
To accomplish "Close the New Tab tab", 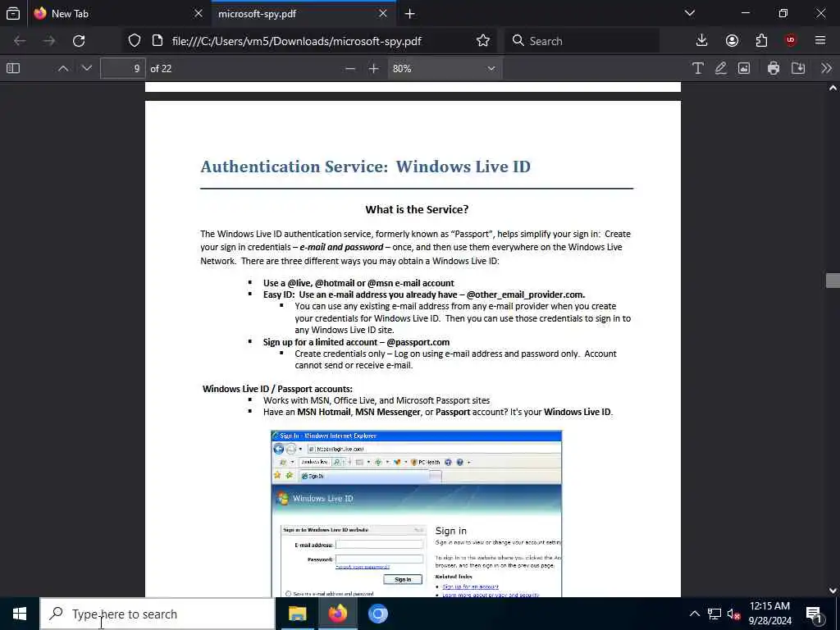I will [199, 13].
